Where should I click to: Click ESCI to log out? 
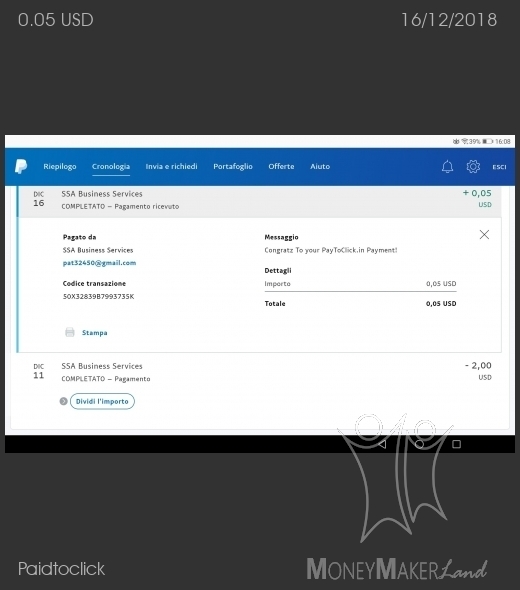coord(499,167)
